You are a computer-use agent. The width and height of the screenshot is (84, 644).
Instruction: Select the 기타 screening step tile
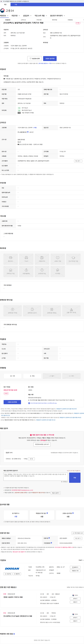tap(71, 376)
